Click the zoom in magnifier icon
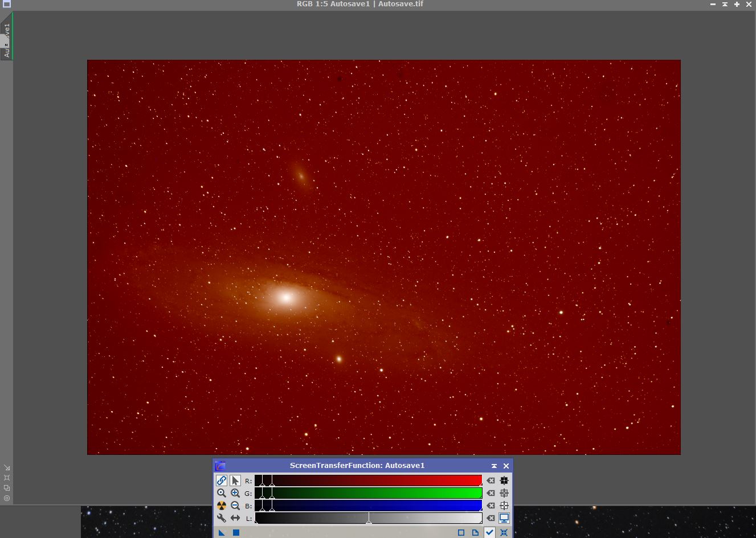The height and width of the screenshot is (538, 756). click(235, 493)
